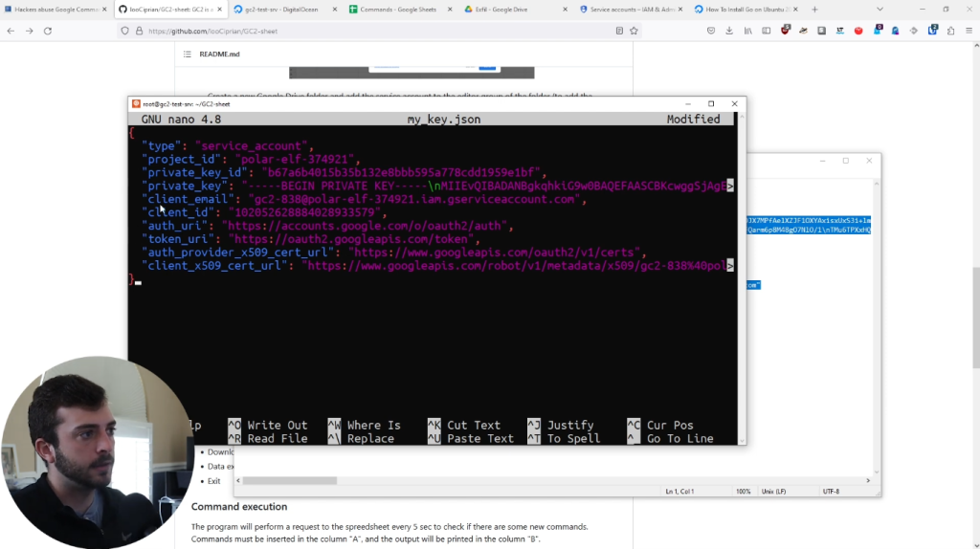980x549 pixels.
Task: Click the Write Out shortcut in nano
Action: pos(268,425)
